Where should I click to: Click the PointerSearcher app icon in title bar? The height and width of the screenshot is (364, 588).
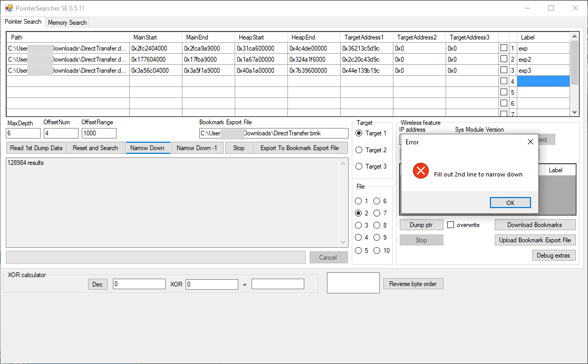8,8
